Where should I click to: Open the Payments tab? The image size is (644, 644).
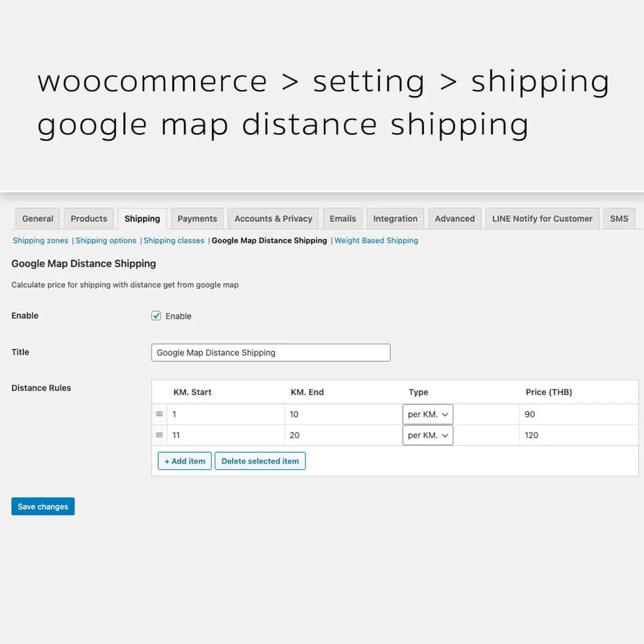[197, 219]
